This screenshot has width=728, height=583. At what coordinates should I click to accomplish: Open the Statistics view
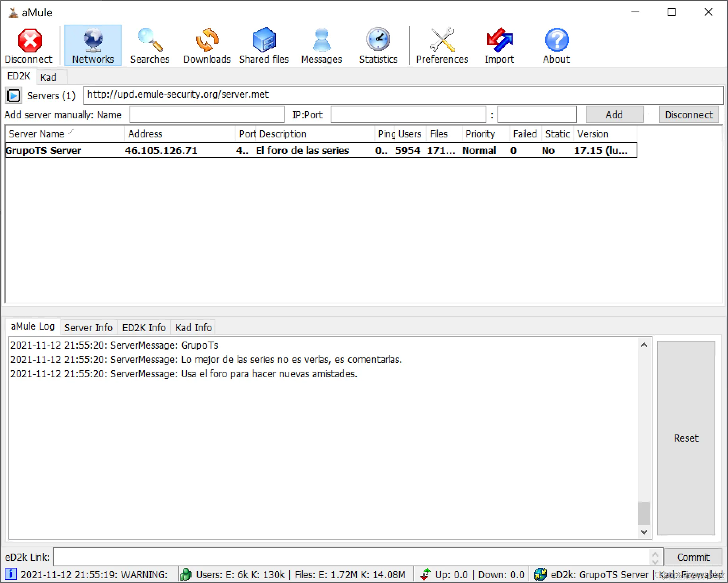[378, 46]
